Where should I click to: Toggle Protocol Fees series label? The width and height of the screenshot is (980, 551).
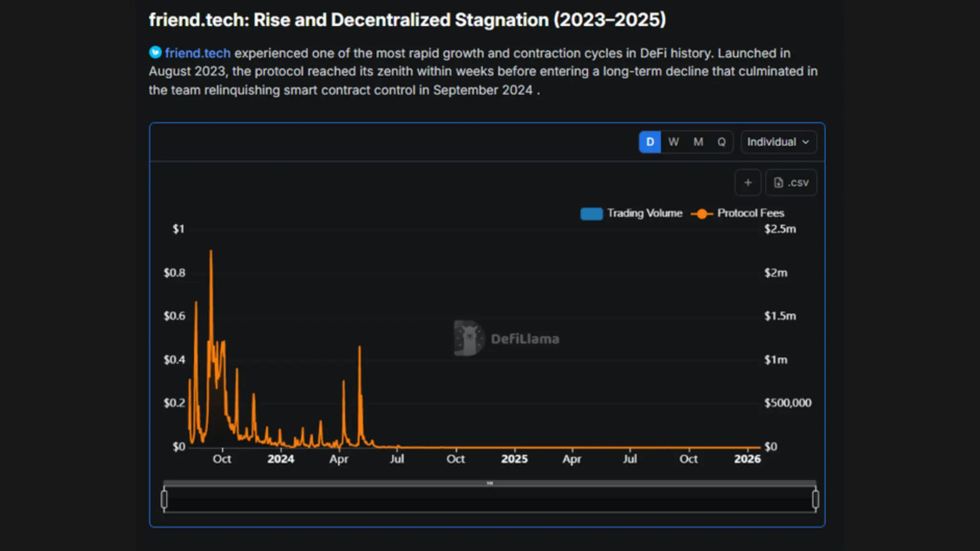[750, 213]
